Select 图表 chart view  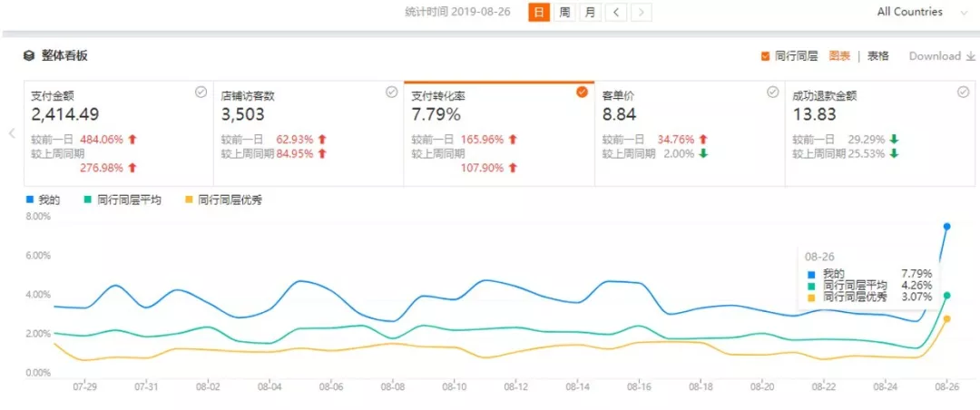click(839, 56)
